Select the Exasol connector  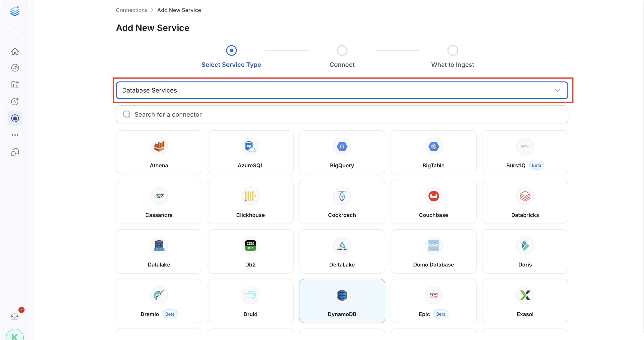(525, 301)
